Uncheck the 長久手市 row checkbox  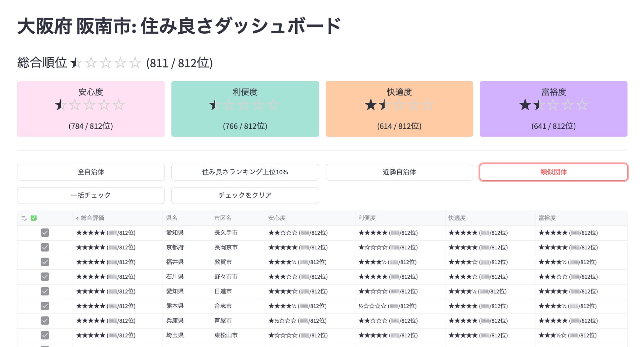tap(45, 233)
